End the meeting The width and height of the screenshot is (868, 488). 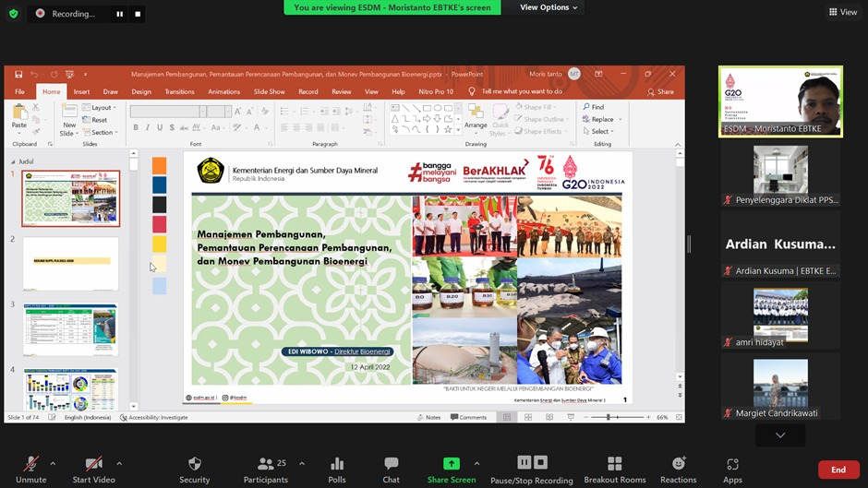click(x=838, y=470)
